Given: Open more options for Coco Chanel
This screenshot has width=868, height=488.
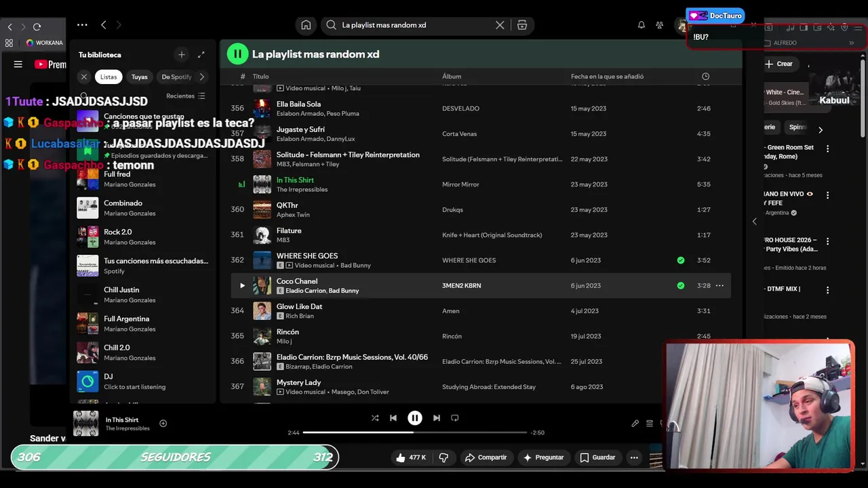Looking at the screenshot, I should (719, 285).
